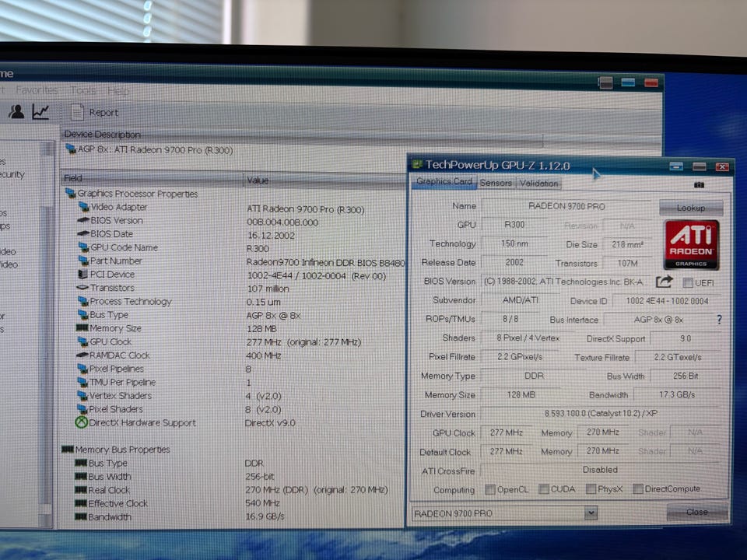Viewport: 747px width, 560px height.
Task: Click the Bus Interface question mark icon
Action: [719, 320]
